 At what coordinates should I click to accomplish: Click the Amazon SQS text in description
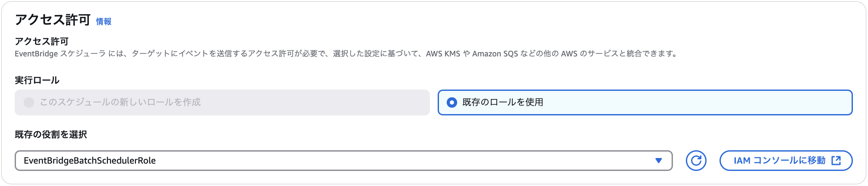pos(495,54)
